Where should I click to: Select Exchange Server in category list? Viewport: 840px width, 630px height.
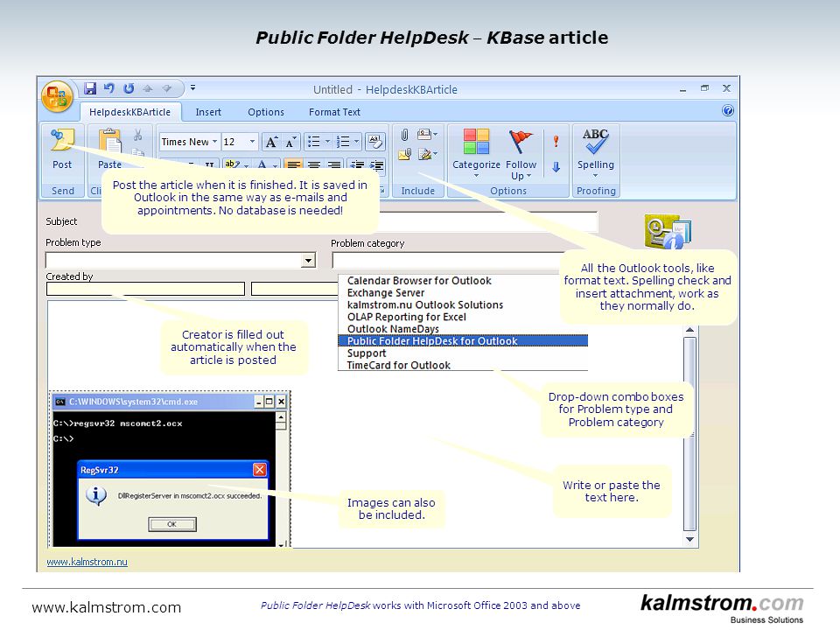pos(386,293)
